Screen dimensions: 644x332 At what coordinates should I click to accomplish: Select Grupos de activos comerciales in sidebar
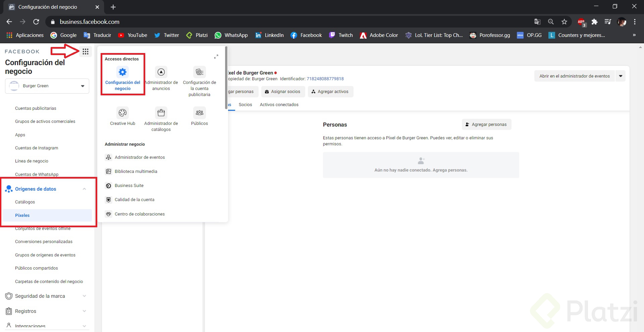click(45, 122)
